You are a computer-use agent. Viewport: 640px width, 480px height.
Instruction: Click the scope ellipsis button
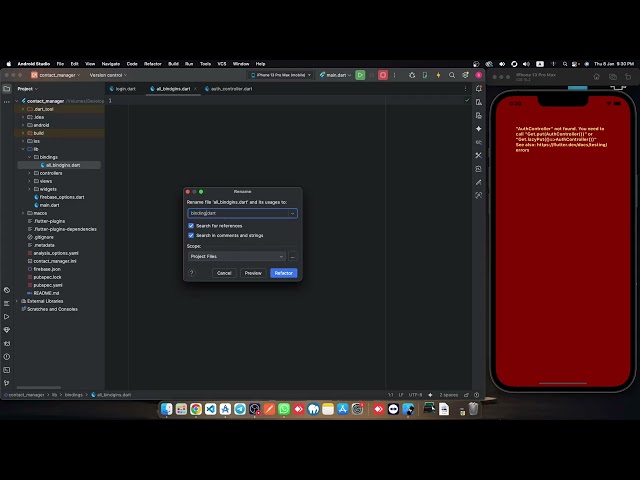292,256
